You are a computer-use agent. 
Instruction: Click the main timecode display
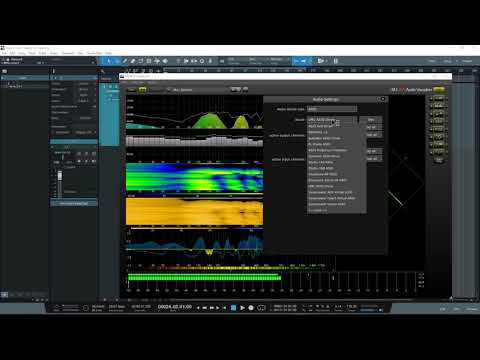pyautogui.click(x=175, y=307)
